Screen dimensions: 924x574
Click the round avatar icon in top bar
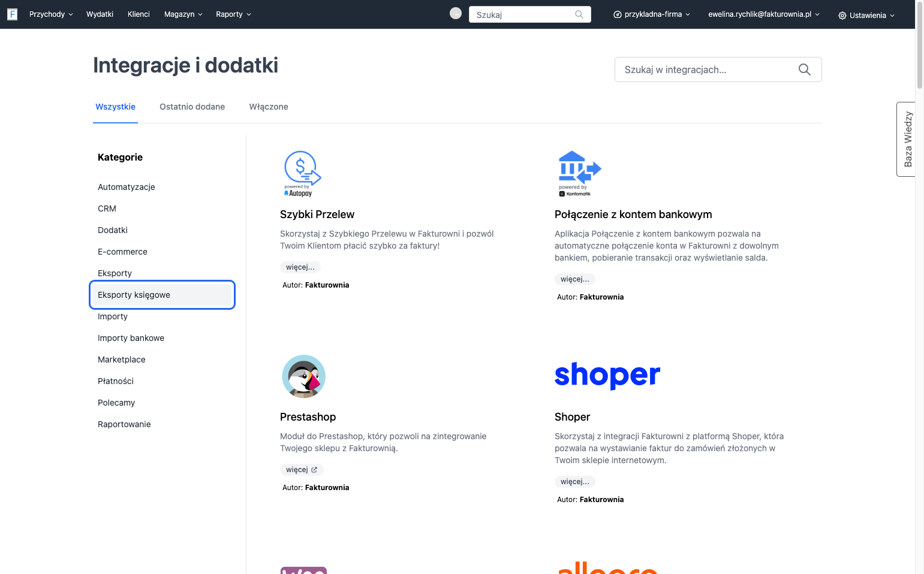pos(456,13)
